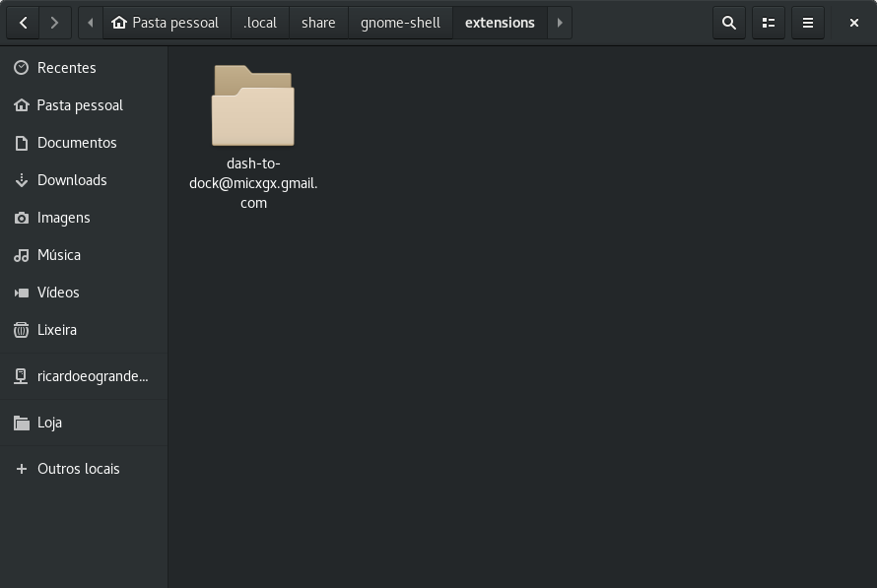Jump to the gnome-shell path segment

click(400, 23)
